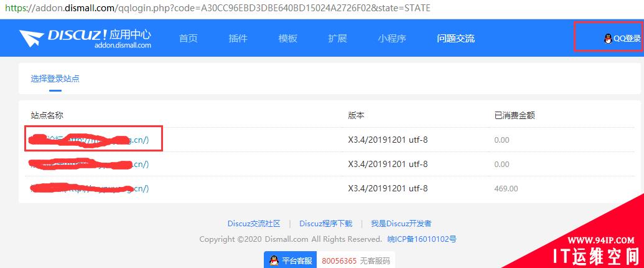Screen dimensions: 644x268
Task: Open the second site link in the list
Action: pos(89,165)
